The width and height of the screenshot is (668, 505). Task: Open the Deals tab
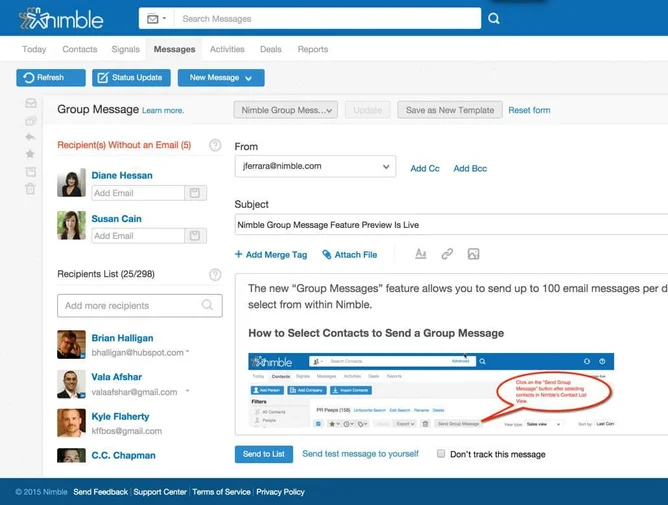tap(271, 49)
